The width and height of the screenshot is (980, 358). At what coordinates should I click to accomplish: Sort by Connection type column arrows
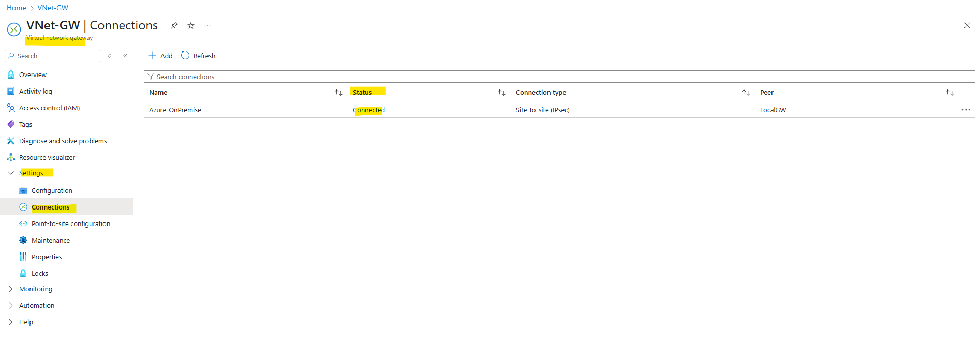click(746, 93)
